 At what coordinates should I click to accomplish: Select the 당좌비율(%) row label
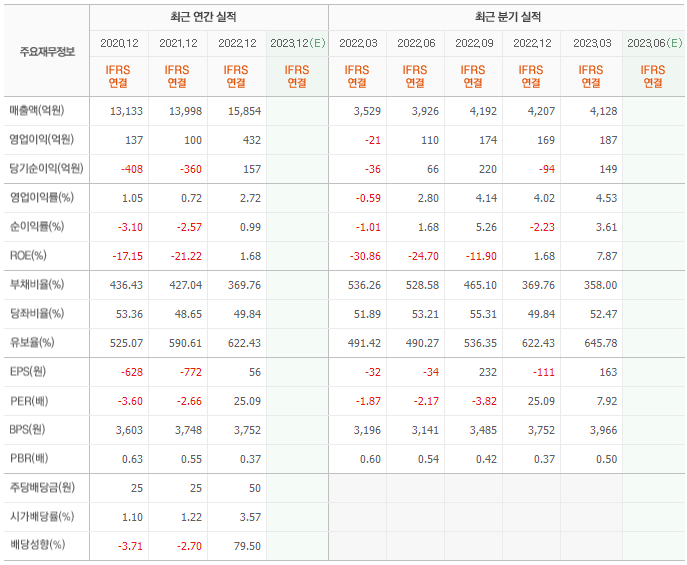point(37,314)
